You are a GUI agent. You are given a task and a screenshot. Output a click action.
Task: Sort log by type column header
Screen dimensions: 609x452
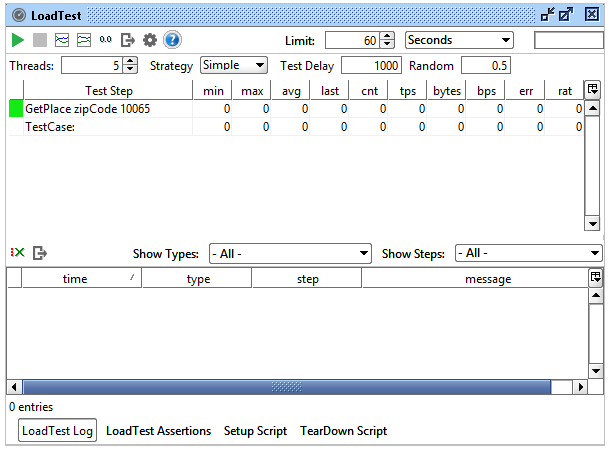click(197, 278)
